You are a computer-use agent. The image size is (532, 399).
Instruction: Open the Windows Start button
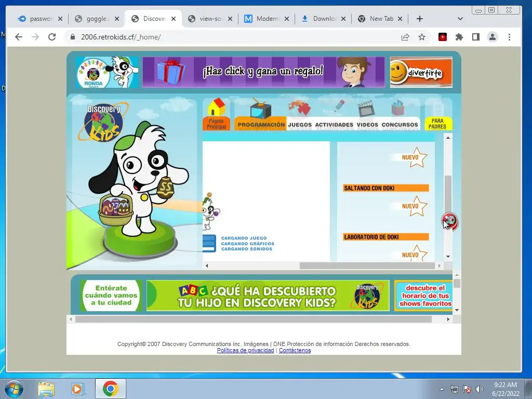coord(14,389)
